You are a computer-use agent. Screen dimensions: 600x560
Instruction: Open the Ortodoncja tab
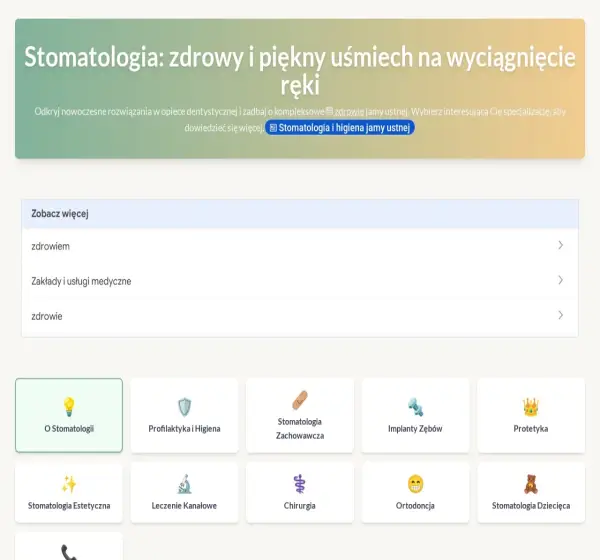(x=415, y=492)
